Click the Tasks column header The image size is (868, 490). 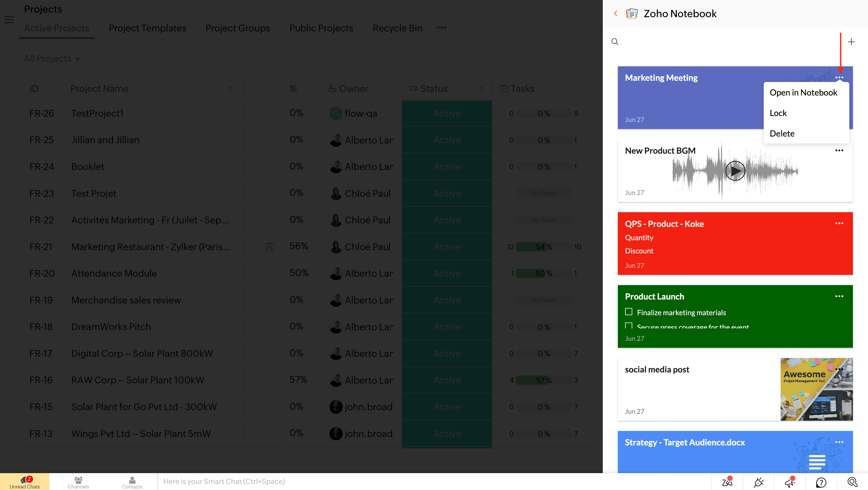tap(517, 89)
